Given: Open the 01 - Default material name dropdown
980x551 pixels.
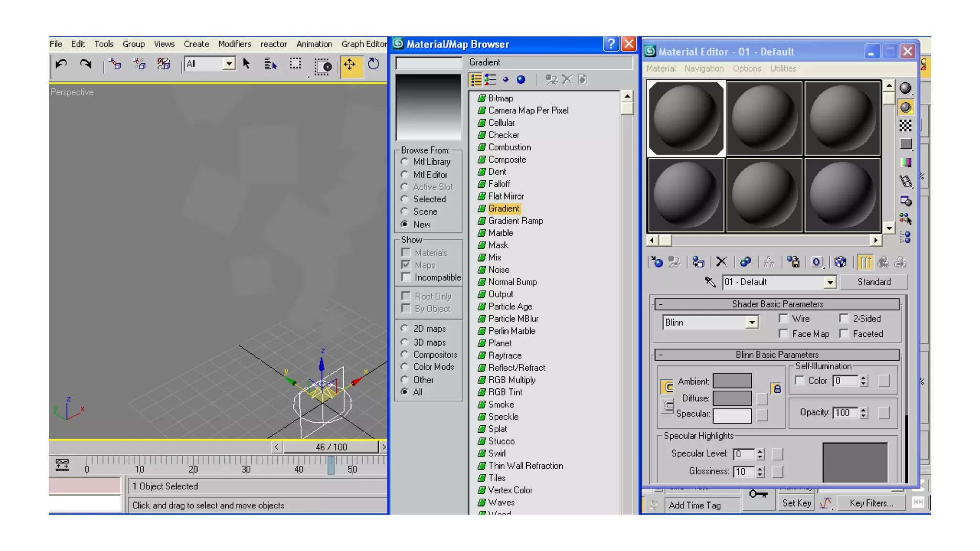Looking at the screenshot, I should click(x=830, y=282).
